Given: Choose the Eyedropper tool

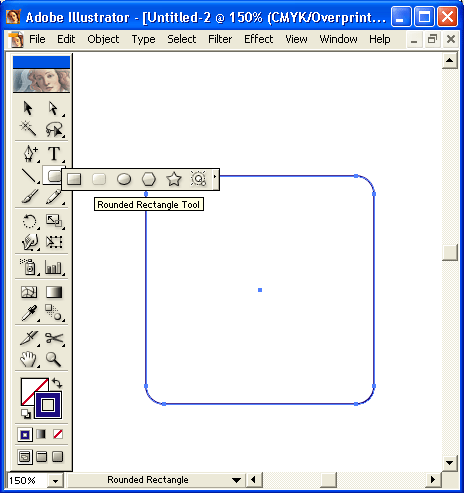Looking at the screenshot, I should point(29,313).
